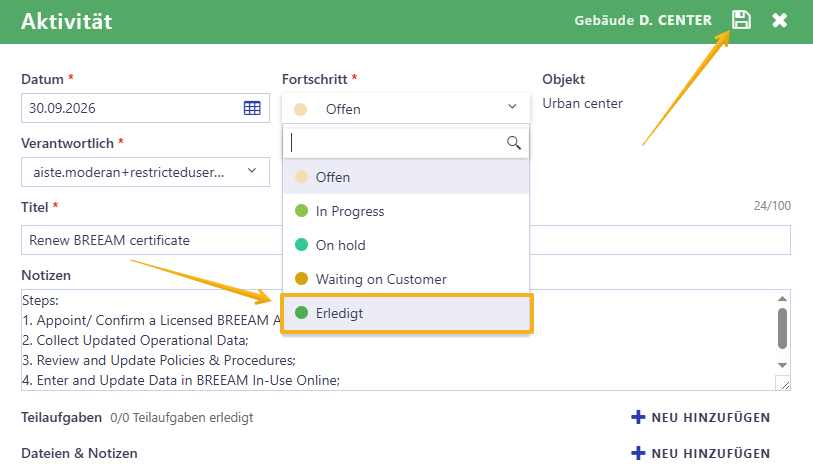Screen dimensions: 813x467
Task: Click the resize grip of Notizen textarea
Action: click(784, 384)
